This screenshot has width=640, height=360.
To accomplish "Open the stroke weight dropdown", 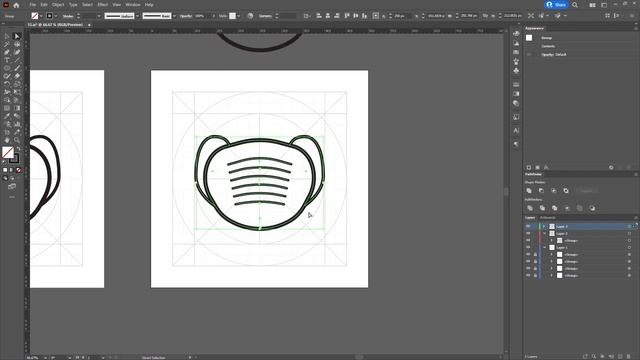I will [99, 16].
